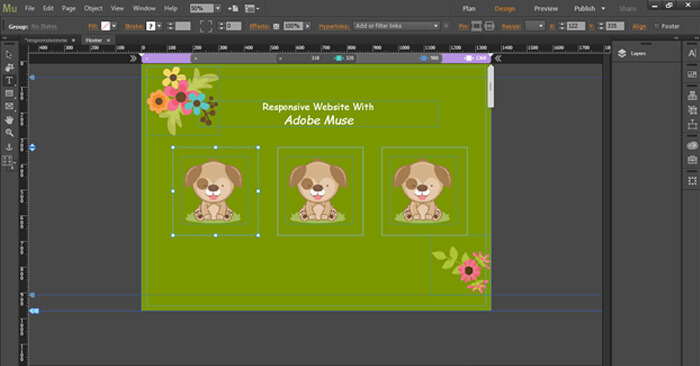Open the Object menu
This screenshot has width=700, height=366.
click(x=93, y=8)
